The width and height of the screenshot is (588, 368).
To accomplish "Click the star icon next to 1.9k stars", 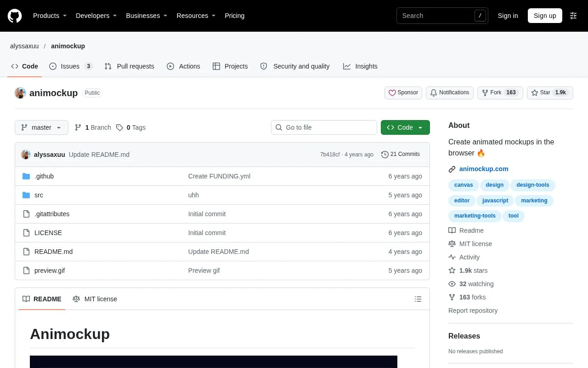I will 452,270.
